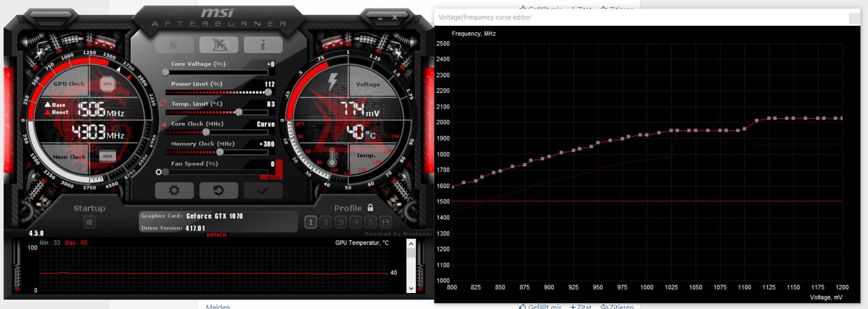Click the lightning bolt voltage icon

333,83
